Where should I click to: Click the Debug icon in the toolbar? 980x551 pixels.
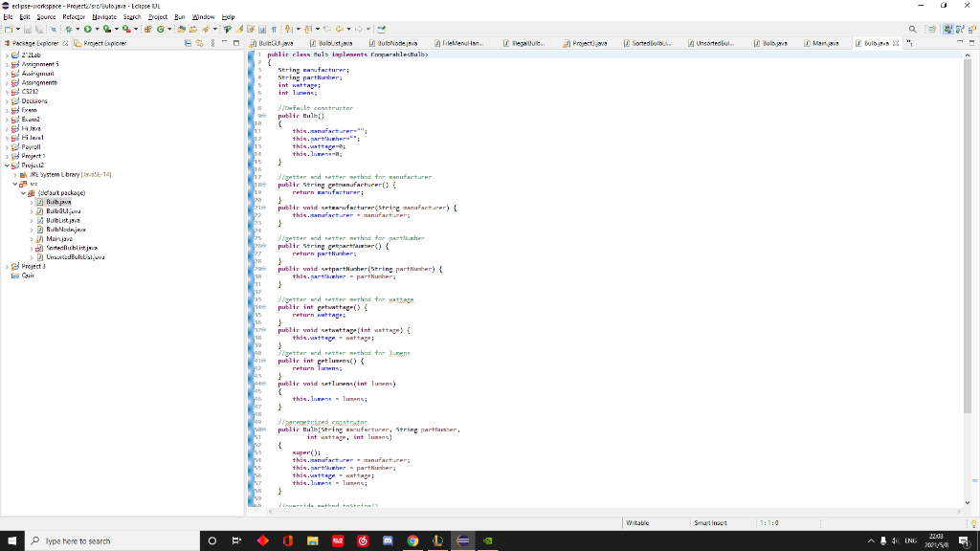point(69,29)
